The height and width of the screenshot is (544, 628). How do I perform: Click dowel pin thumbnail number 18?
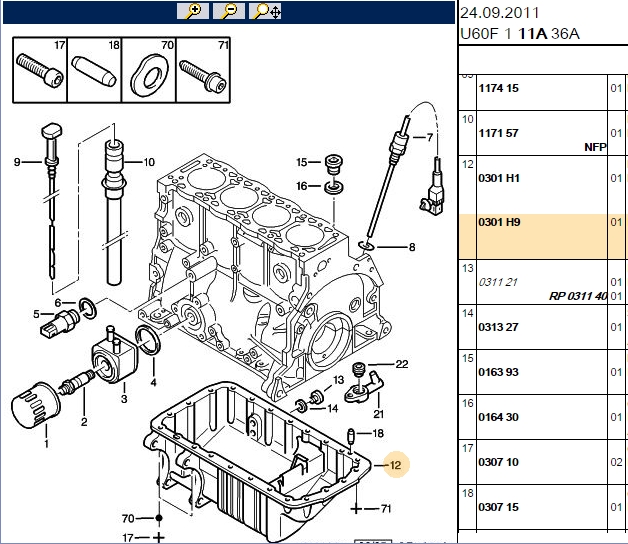pos(95,70)
